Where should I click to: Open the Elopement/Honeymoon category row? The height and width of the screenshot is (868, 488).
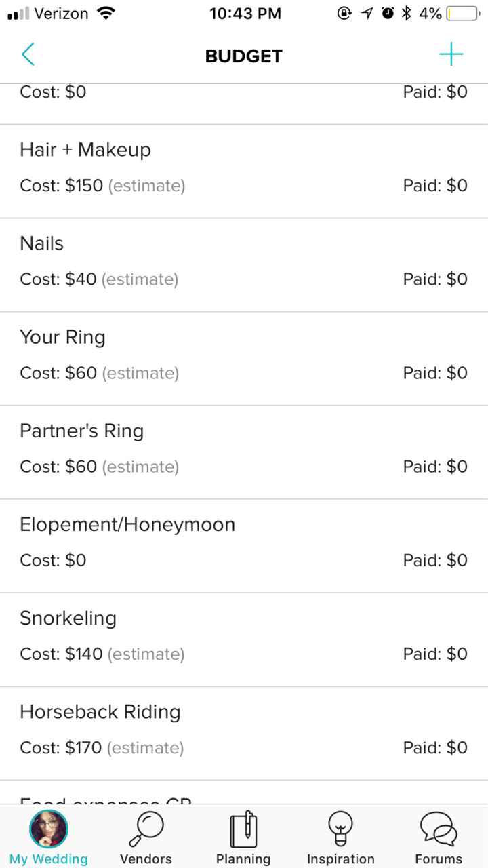click(127, 524)
